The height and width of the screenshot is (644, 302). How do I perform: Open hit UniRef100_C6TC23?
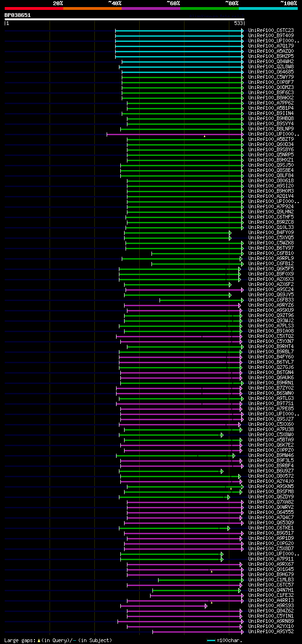click(271, 31)
